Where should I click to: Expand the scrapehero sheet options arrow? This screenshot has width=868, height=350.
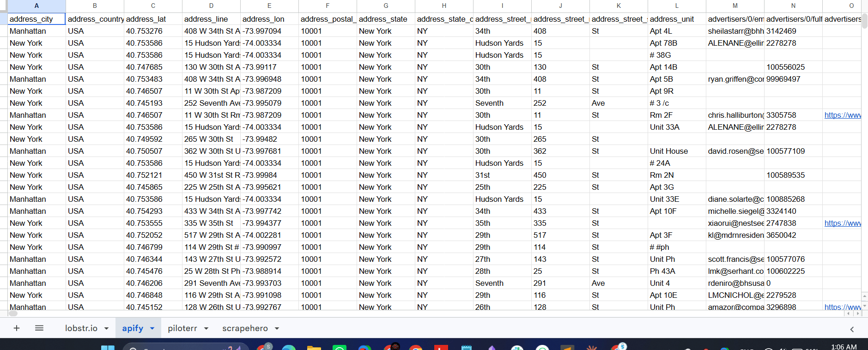[277, 329]
